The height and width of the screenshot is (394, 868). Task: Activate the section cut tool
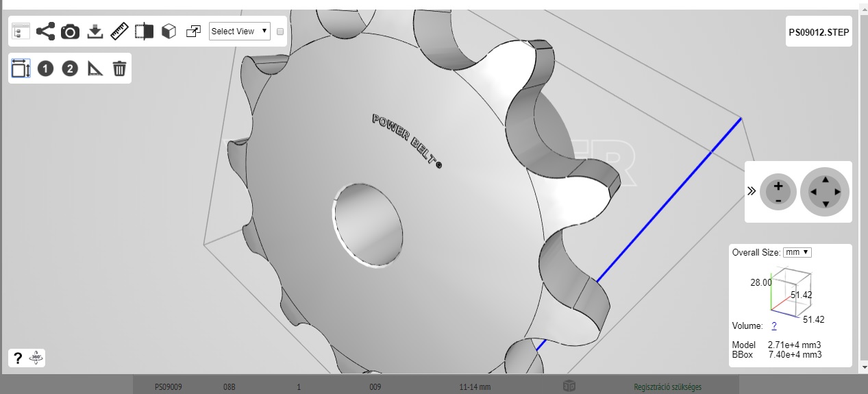point(144,32)
